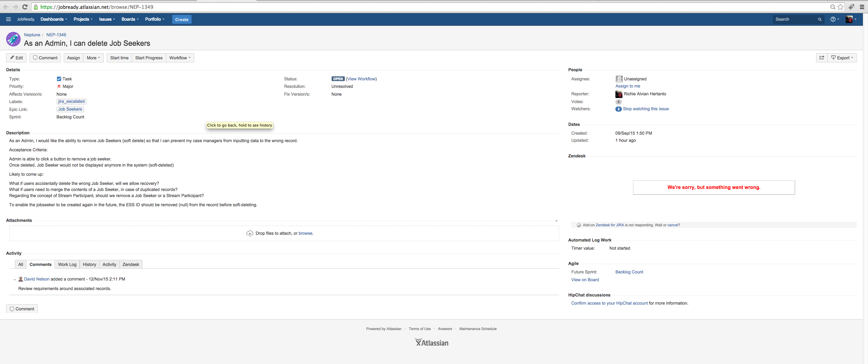The height and width of the screenshot is (364, 868).
Task: Cancel the unresponsive Zendesk add-on
Action: tap(673, 225)
